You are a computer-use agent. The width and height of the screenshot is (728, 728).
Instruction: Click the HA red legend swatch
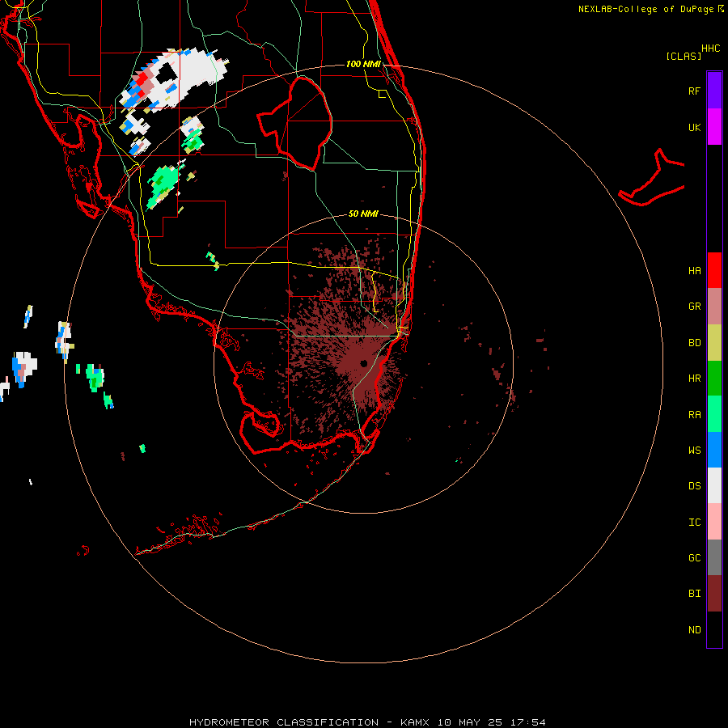[x=714, y=270]
